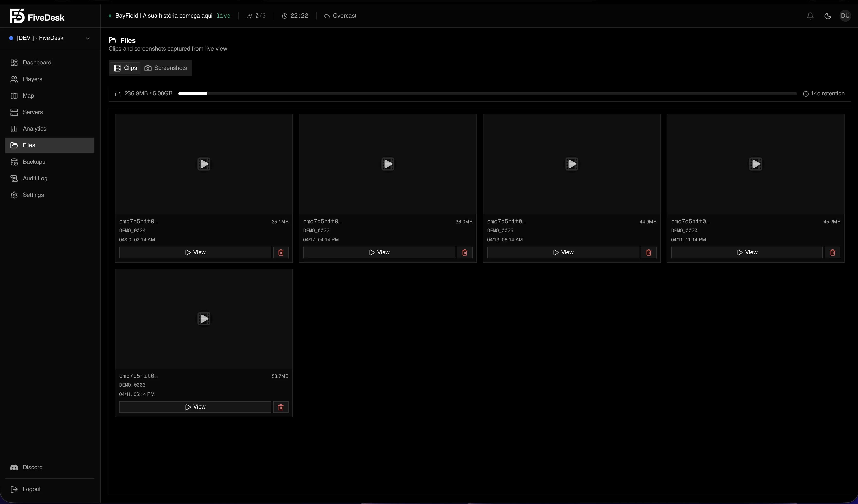Image resolution: width=858 pixels, height=504 pixels.
Task: Open the DU user avatar menu
Action: [845, 16]
